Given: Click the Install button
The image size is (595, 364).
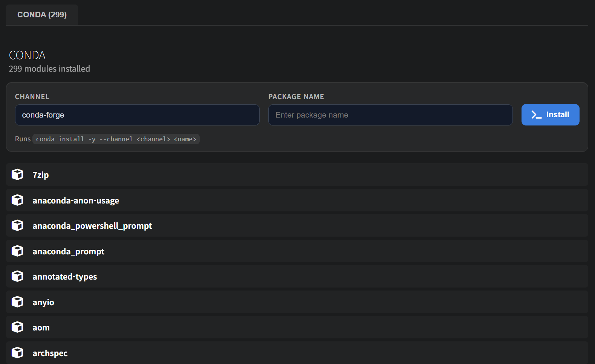Looking at the screenshot, I should (x=550, y=115).
